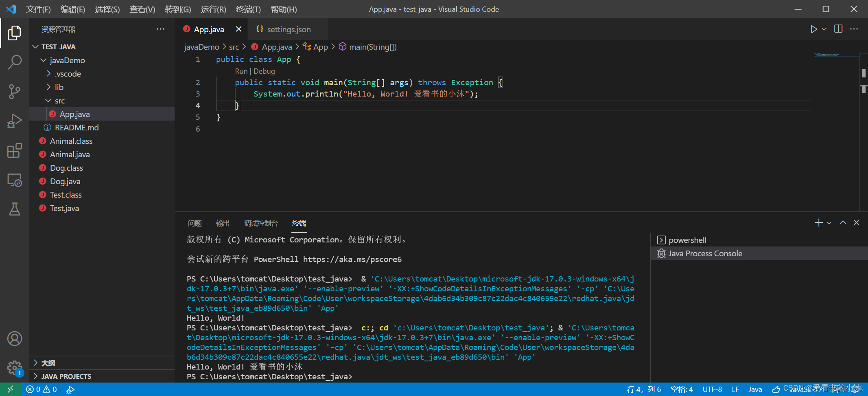Open App.java in the file tree
This screenshot has height=396, width=868.
coord(102,114)
